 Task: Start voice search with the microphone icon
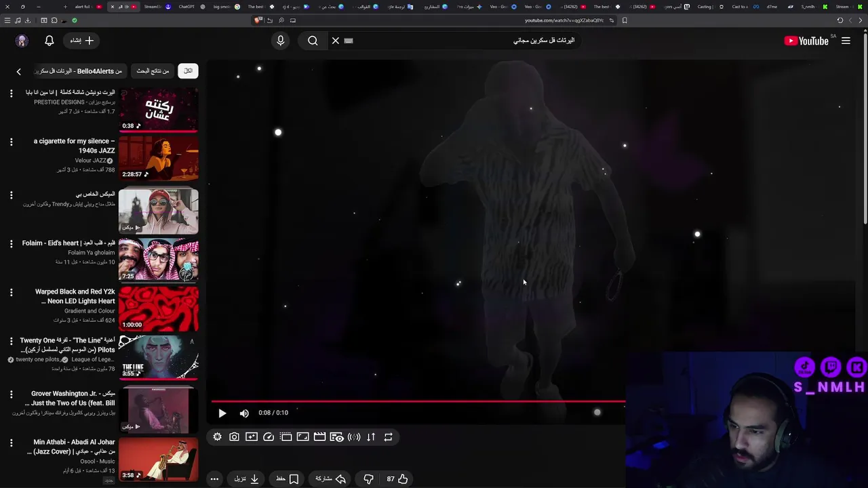(280, 41)
